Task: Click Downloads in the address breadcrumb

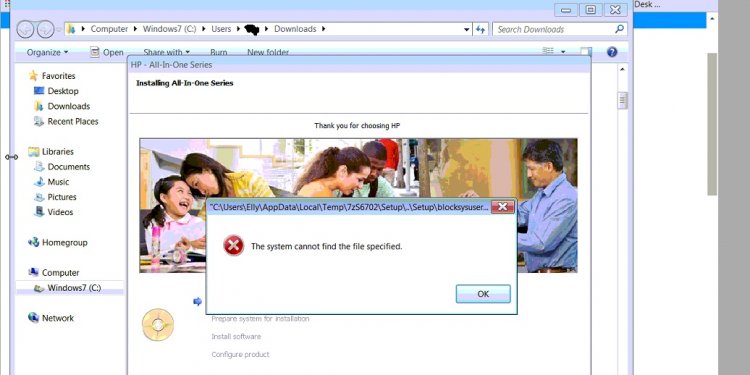Action: coord(295,29)
